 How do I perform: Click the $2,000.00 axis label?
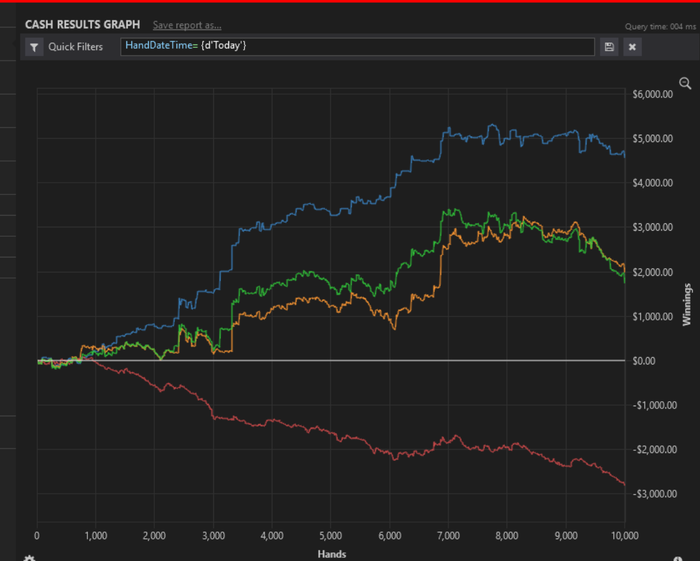(x=653, y=272)
